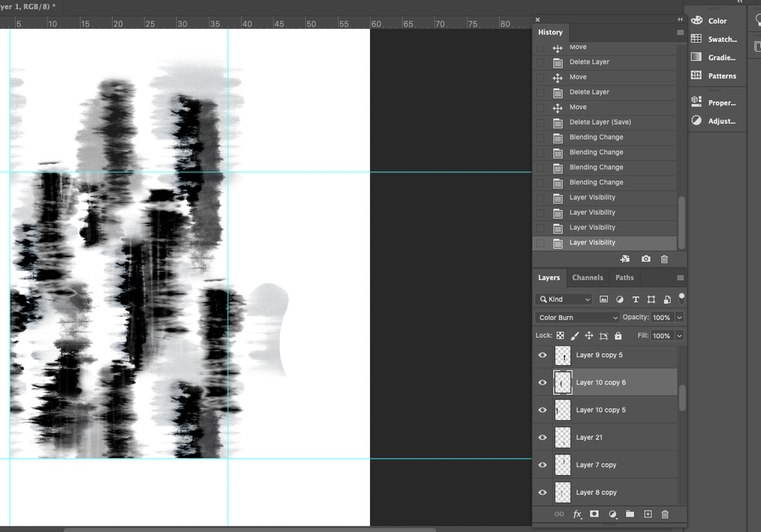Lock all lock icon in Layers
This screenshot has height=532, width=761.
pyautogui.click(x=618, y=336)
